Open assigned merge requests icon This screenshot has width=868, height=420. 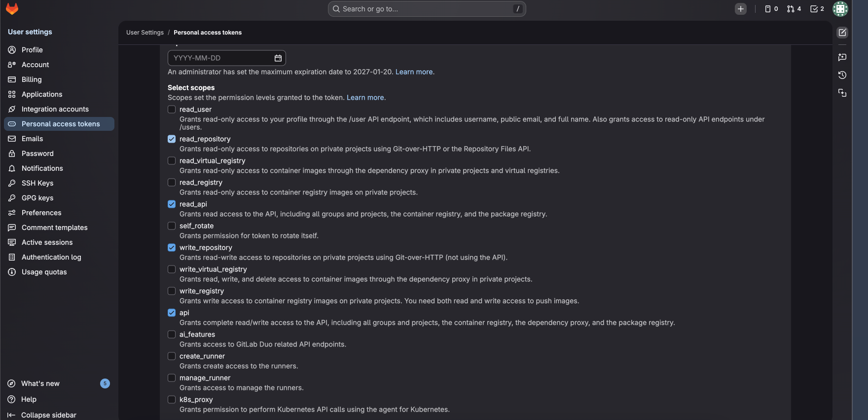coord(794,9)
